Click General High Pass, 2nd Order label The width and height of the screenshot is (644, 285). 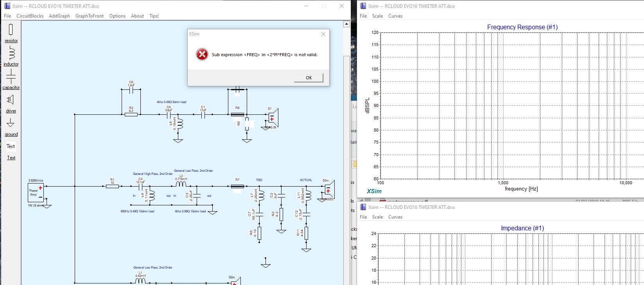(x=152, y=174)
